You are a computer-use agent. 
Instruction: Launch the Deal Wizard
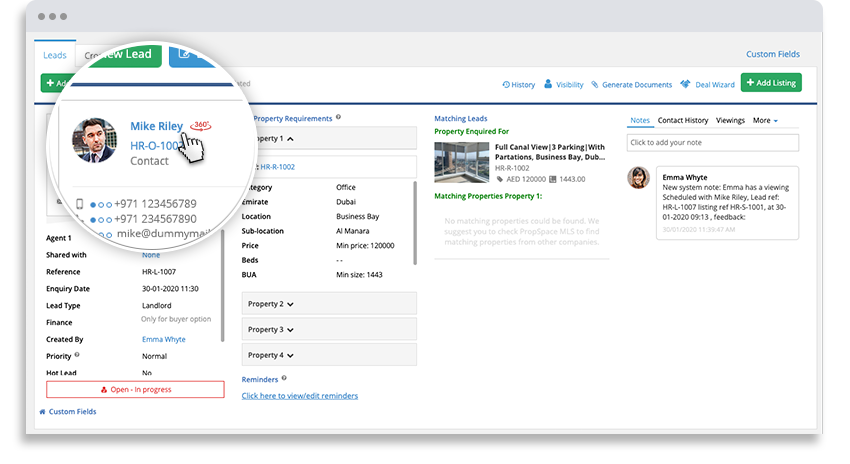click(708, 85)
